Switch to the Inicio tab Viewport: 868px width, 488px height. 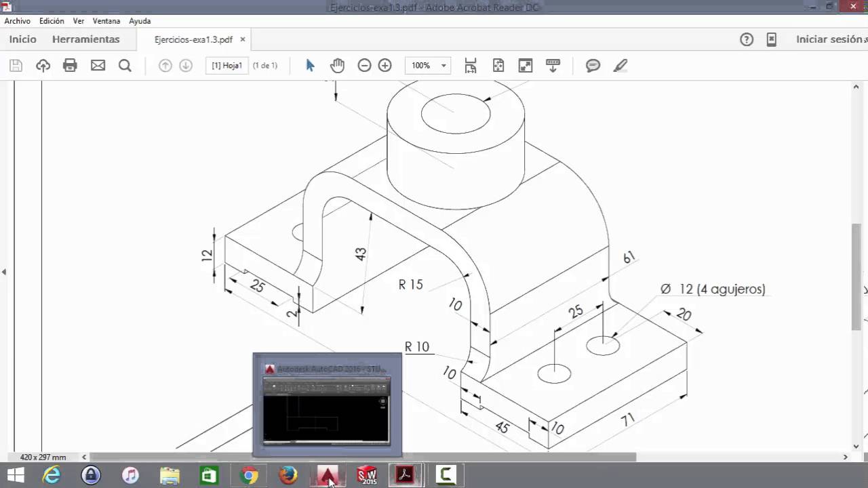click(22, 39)
